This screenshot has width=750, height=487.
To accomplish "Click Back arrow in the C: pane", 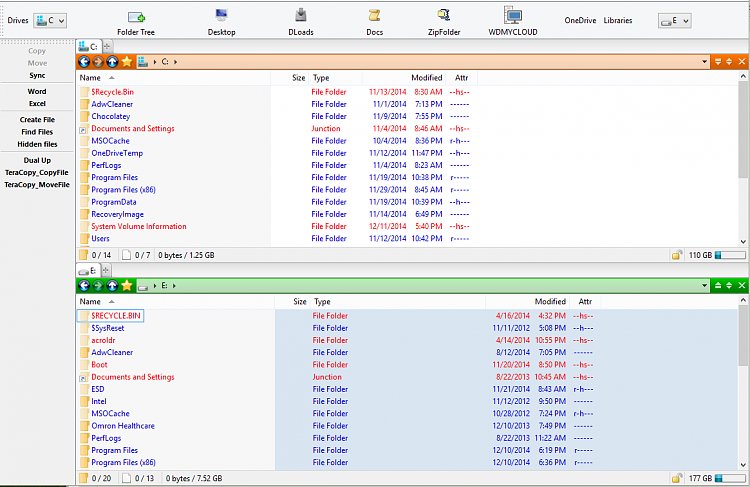I will pos(84,62).
